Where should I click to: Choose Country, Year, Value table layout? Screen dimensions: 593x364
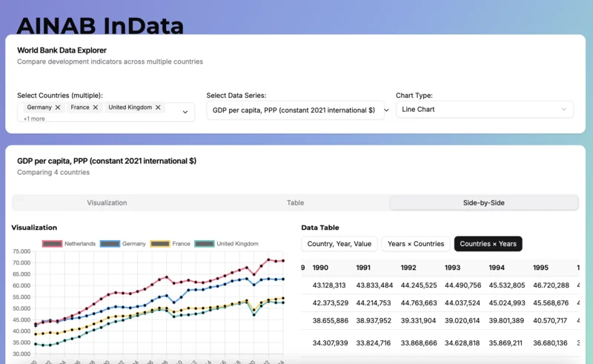(x=339, y=244)
